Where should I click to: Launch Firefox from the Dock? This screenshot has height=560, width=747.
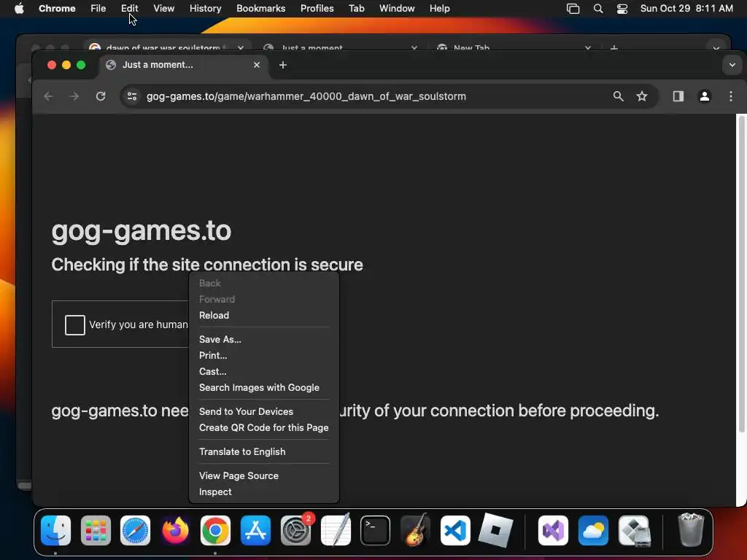(175, 530)
